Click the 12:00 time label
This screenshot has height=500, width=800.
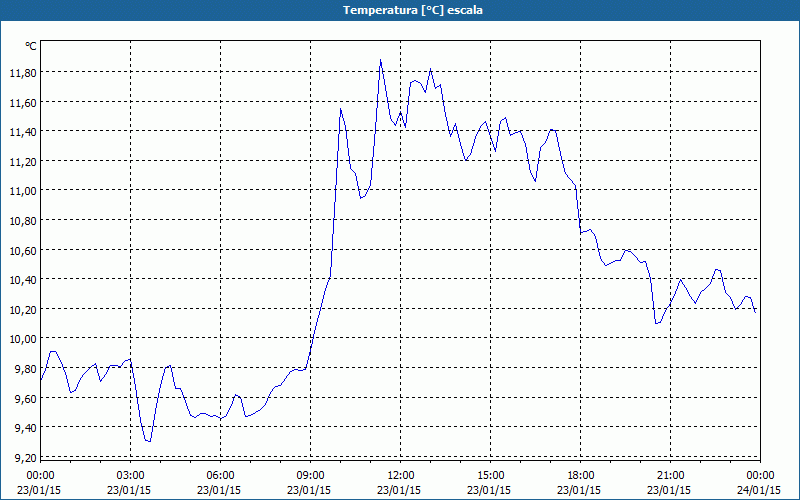401,476
